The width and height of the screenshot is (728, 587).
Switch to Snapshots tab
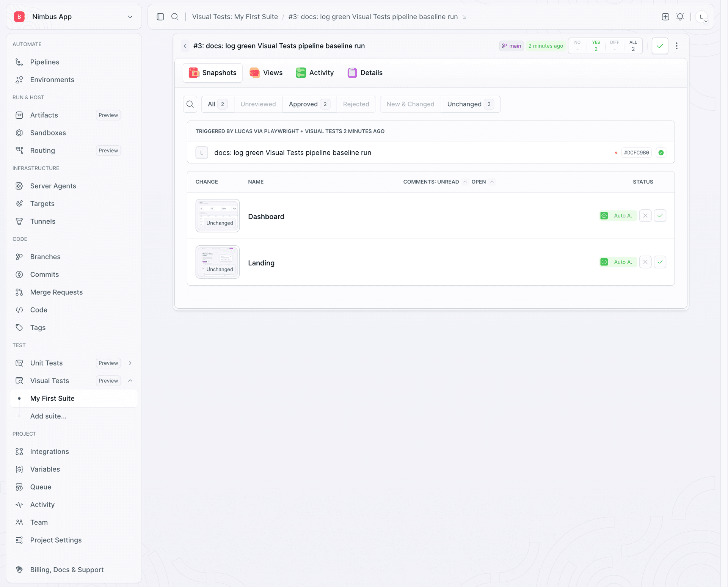coord(213,73)
